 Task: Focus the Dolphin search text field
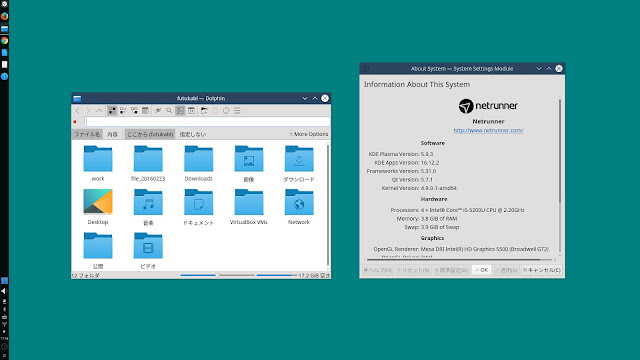(207, 122)
